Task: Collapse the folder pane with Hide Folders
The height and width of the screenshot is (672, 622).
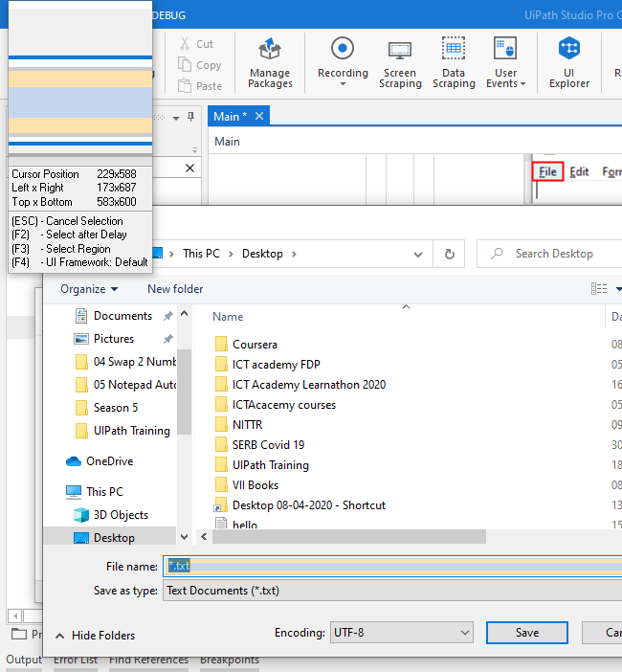Action: [x=95, y=635]
